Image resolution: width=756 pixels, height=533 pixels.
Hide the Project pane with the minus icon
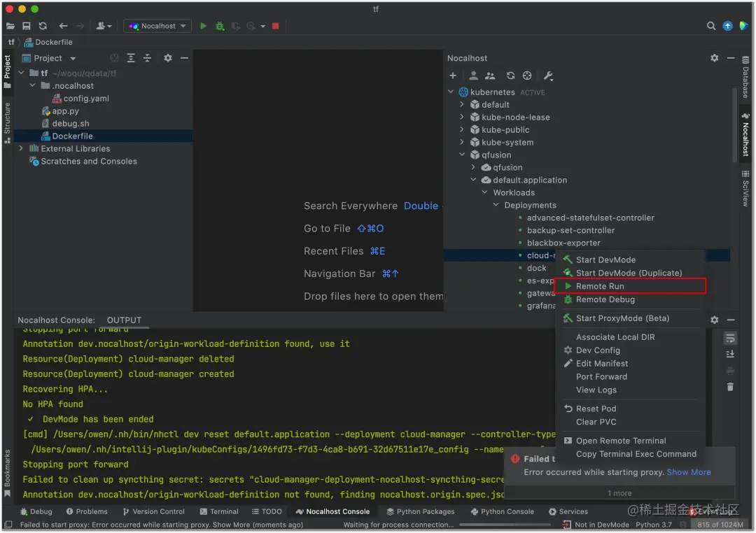click(184, 58)
